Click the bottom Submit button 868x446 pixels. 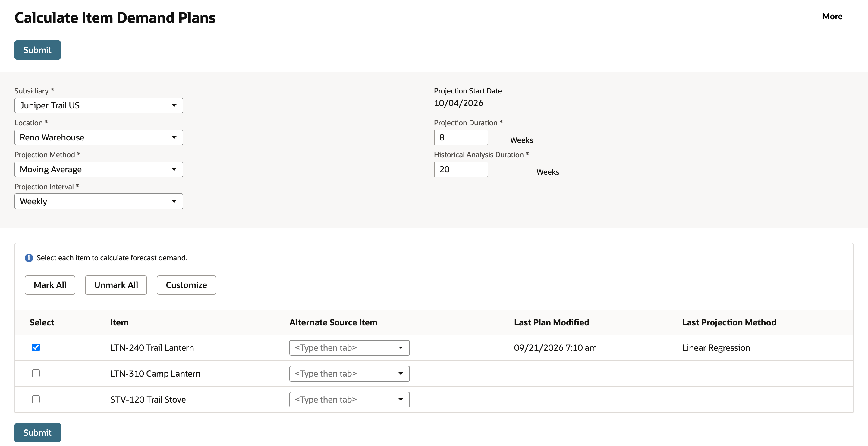[37, 432]
